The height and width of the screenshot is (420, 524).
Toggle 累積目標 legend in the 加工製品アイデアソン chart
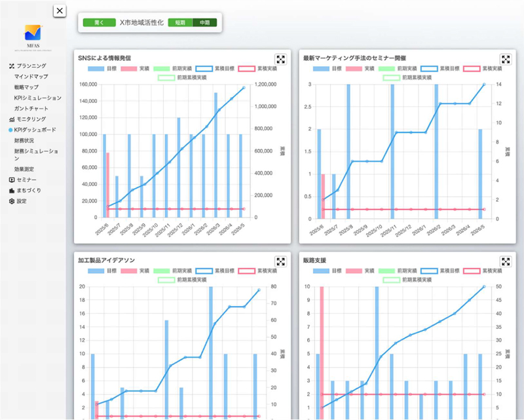tap(215, 271)
